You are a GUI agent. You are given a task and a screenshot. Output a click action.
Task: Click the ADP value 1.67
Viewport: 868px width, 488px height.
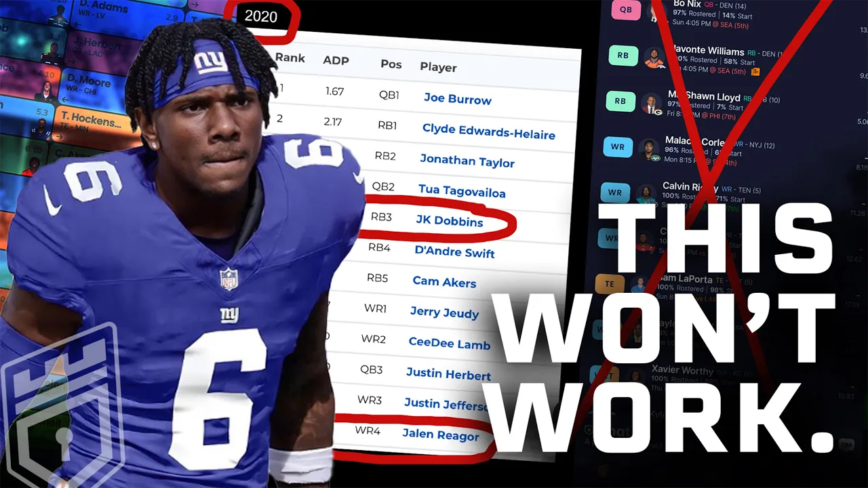click(x=334, y=91)
